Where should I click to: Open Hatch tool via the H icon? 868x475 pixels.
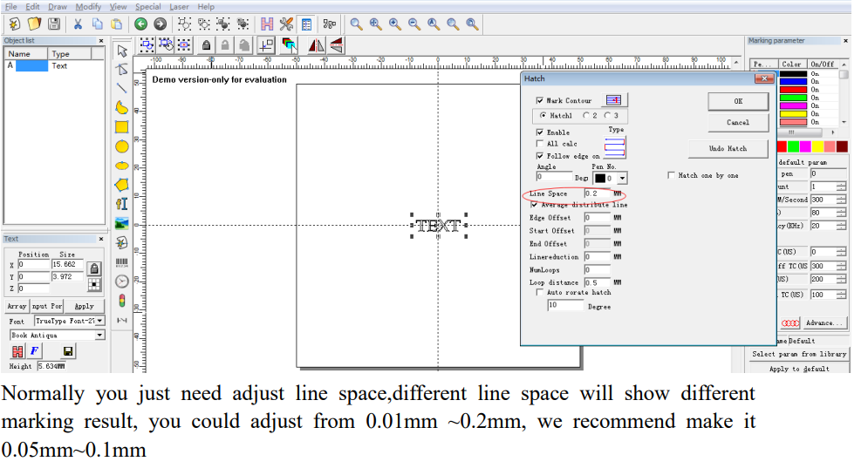(267, 24)
